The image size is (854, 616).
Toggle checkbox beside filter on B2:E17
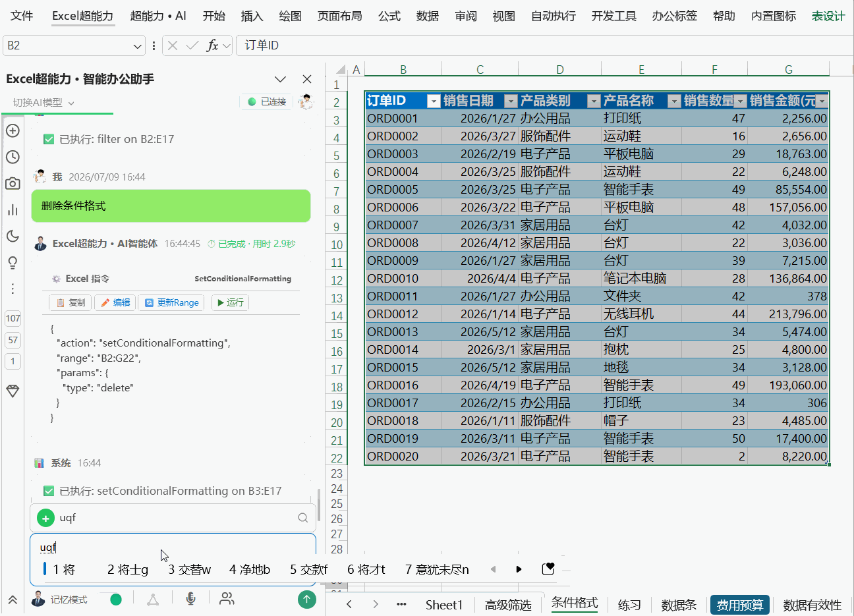(49, 139)
